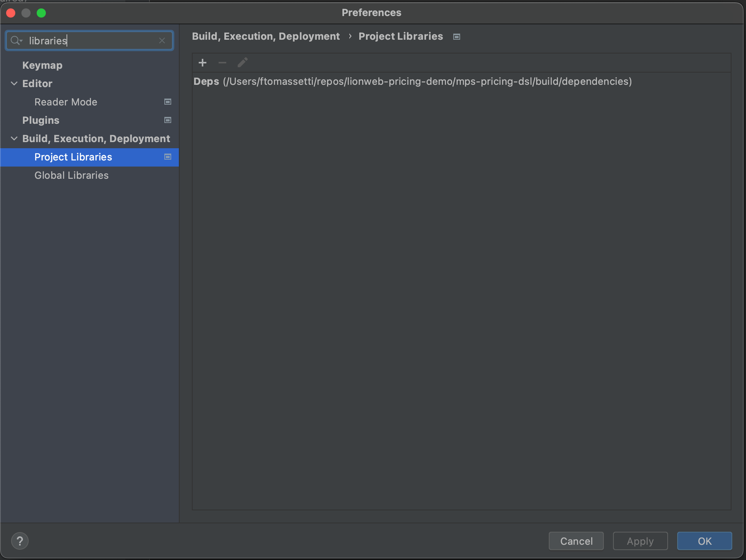Select Reader Mode settings
The image size is (746, 560).
[66, 102]
